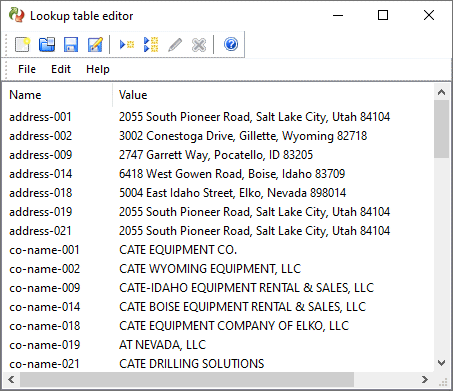Select the address-002 row name
The image size is (453, 391).
pos(40,136)
